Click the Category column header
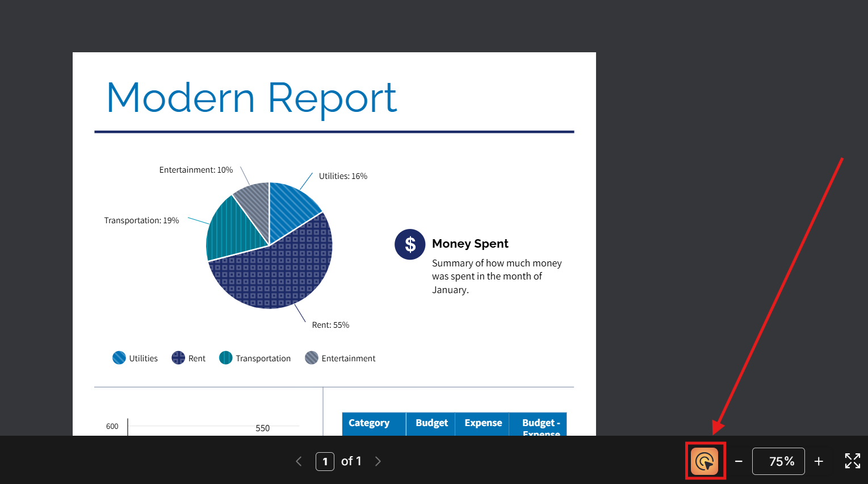Image resolution: width=868 pixels, height=484 pixels. pyautogui.click(x=370, y=423)
